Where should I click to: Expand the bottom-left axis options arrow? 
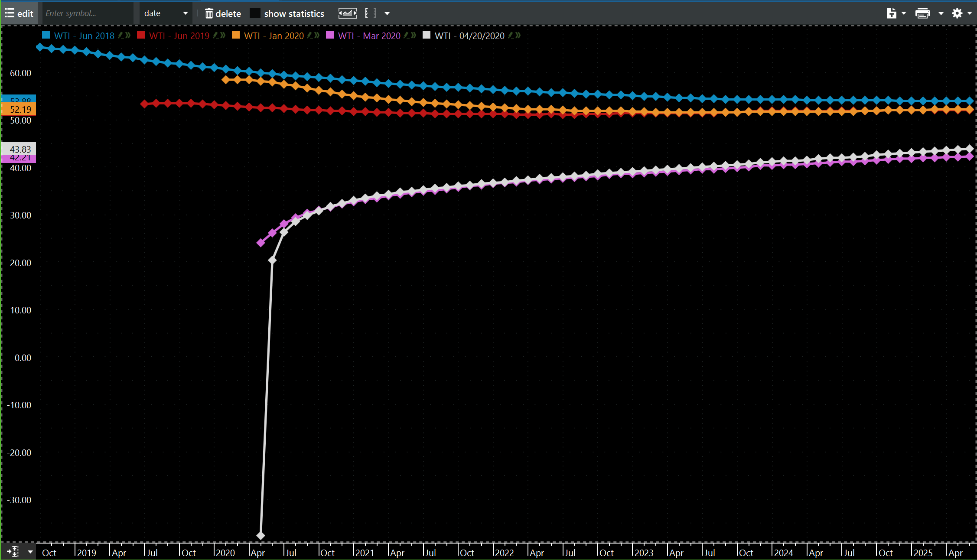(x=30, y=552)
